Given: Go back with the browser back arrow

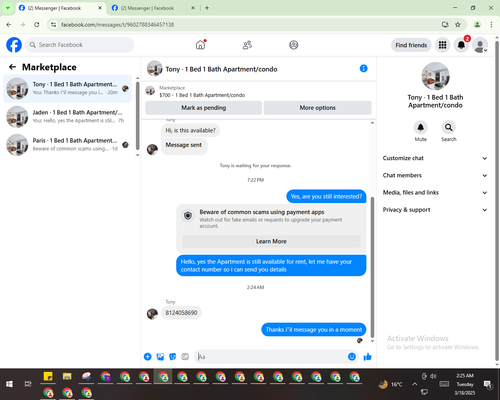Looking at the screenshot, I should click(x=9, y=24).
